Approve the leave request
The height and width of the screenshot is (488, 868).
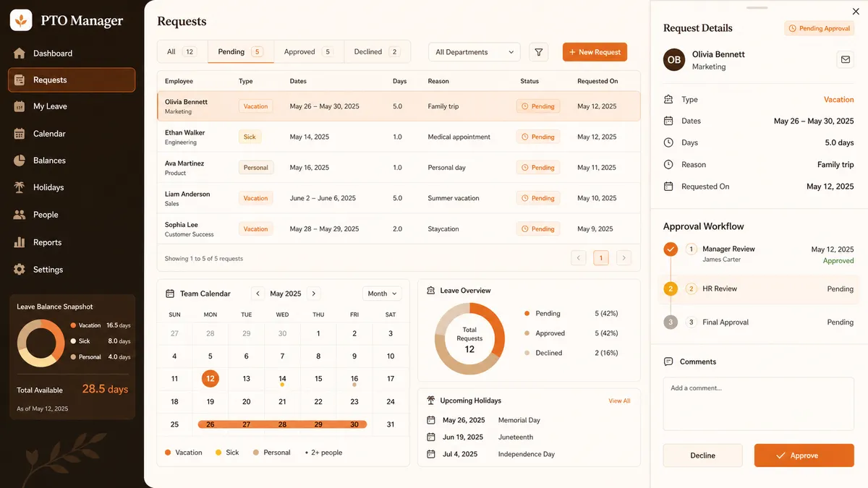pyautogui.click(x=804, y=455)
